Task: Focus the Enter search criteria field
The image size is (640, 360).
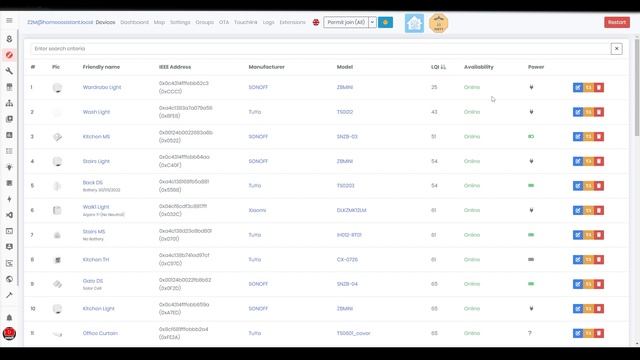Action: 320,49
